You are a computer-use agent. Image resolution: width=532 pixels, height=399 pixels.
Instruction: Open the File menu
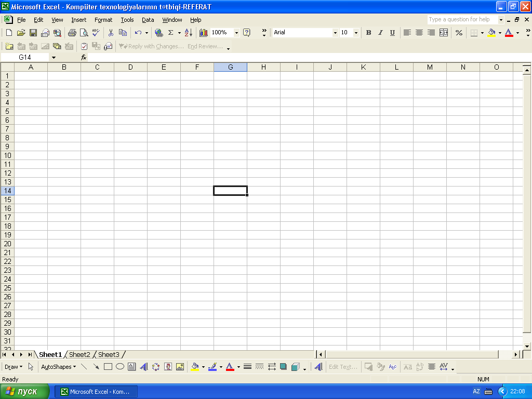click(21, 20)
